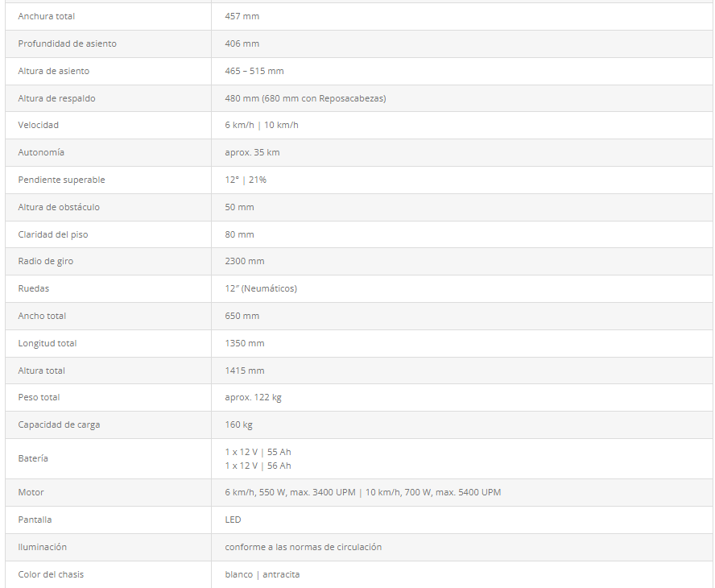Image resolution: width=715 pixels, height=588 pixels.
Task: Select the "12″ (Neumáticos)" wheels value
Action: pos(261,288)
